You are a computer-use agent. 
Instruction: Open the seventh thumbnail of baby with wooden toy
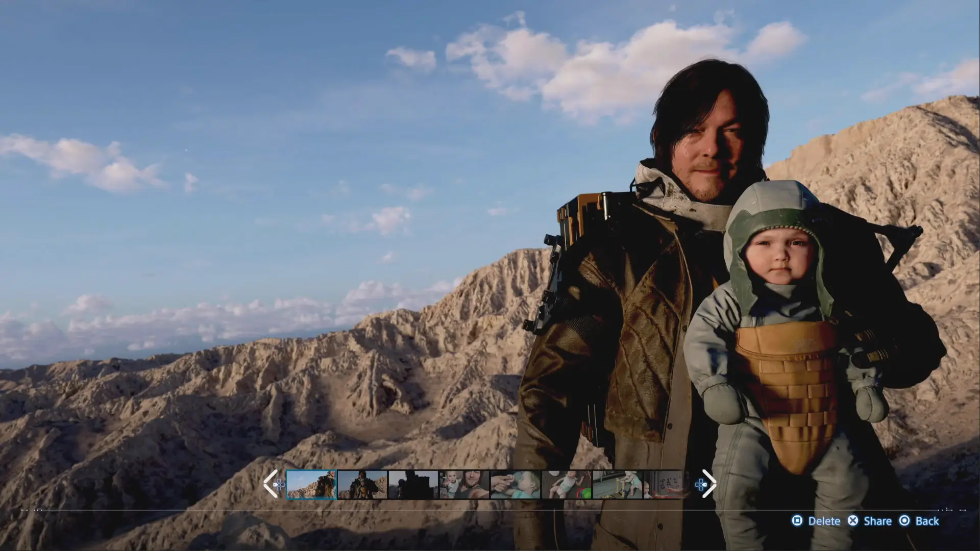point(618,484)
